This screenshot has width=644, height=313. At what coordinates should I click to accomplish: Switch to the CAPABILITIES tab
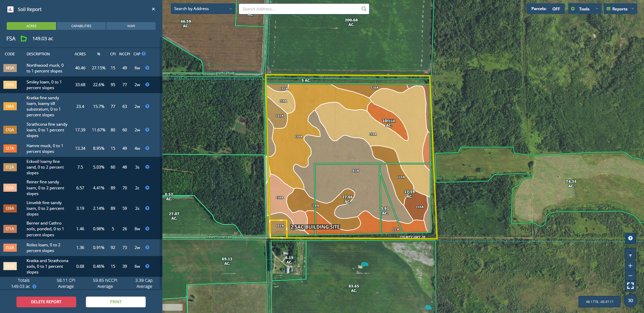tap(81, 26)
